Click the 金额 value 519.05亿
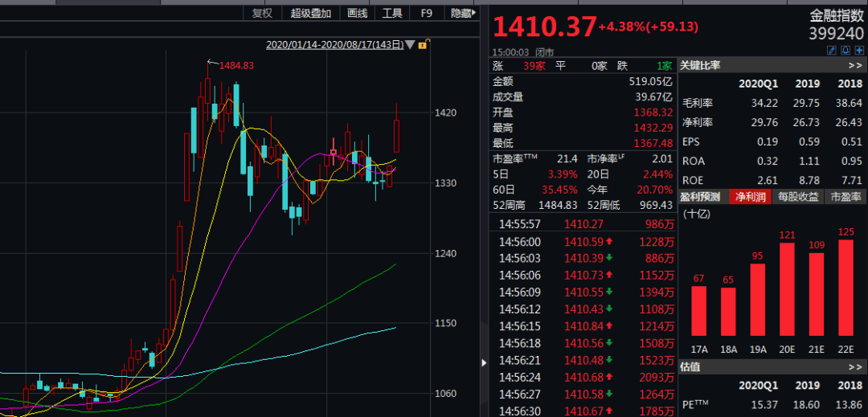 tap(651, 81)
